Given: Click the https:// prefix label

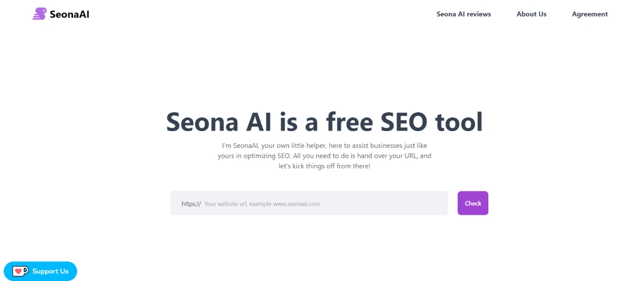Looking at the screenshot, I should pos(191,204).
